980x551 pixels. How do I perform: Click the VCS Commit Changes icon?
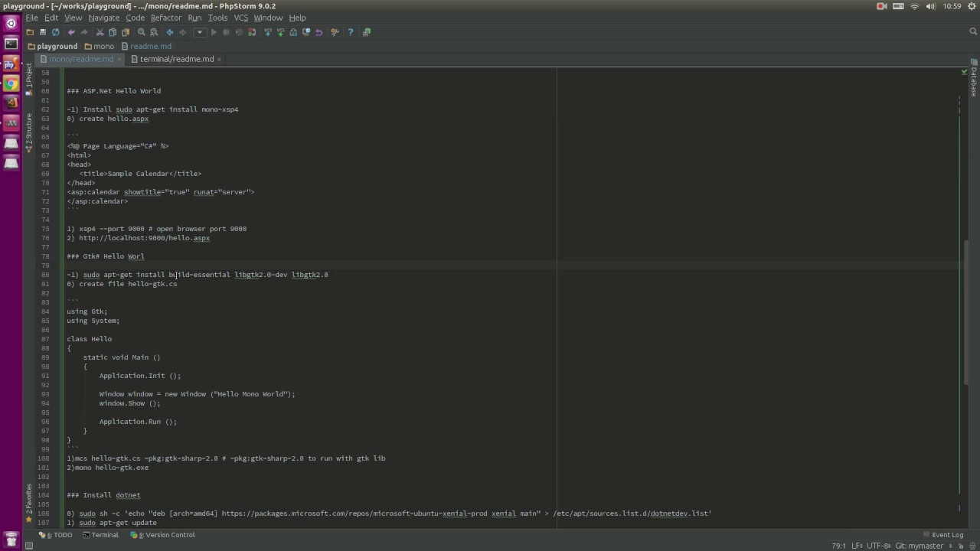(281, 32)
